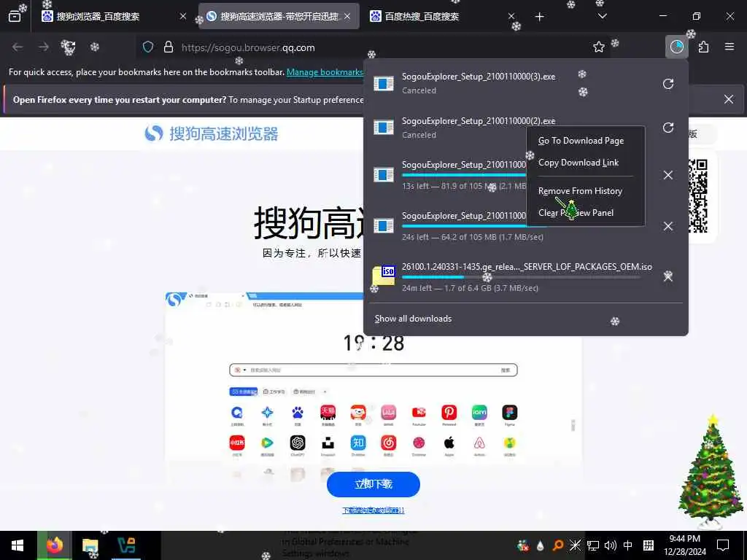Toggle the Downloads panel button
This screenshot has height=560, width=747.
[676, 47]
